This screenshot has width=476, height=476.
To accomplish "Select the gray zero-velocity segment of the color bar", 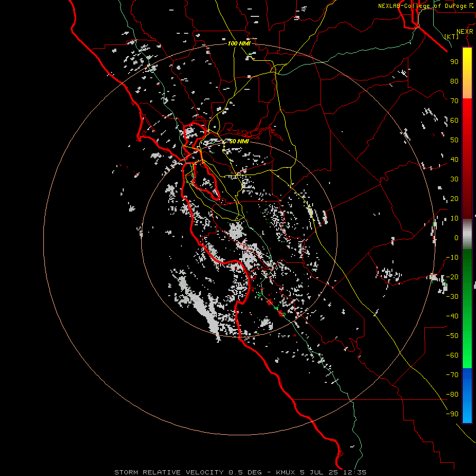I will pos(467,234).
